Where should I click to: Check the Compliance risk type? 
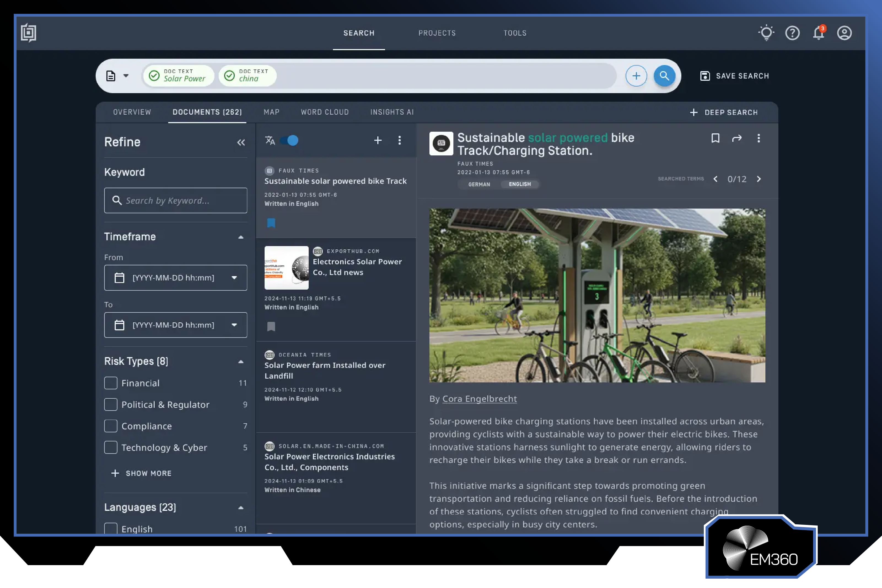point(111,426)
